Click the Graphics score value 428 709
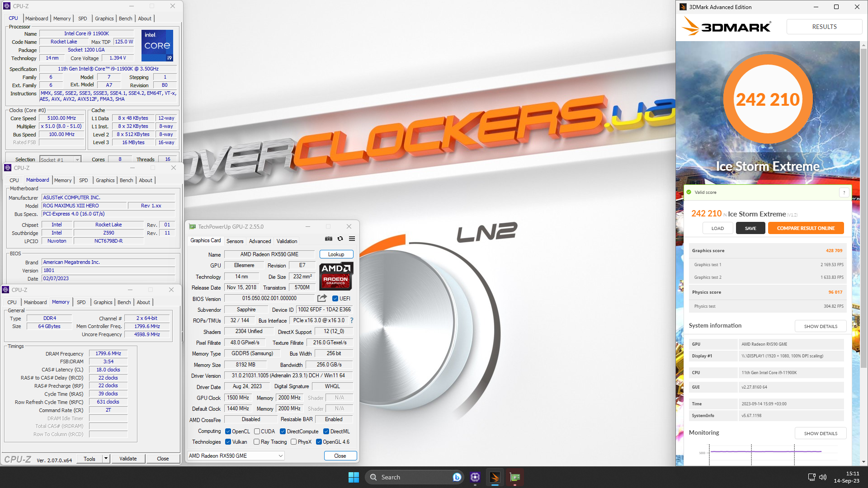Image resolution: width=868 pixels, height=488 pixels. (x=834, y=251)
